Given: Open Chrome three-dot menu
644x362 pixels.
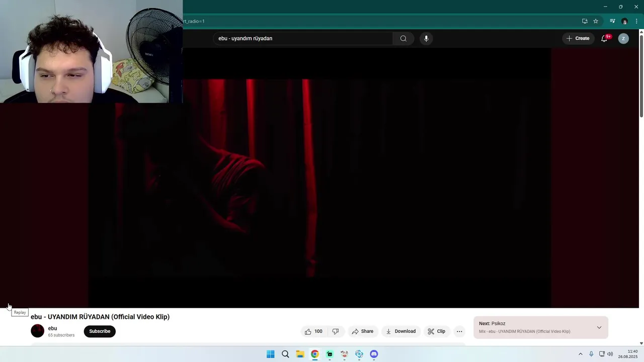Looking at the screenshot, I should [636, 21].
